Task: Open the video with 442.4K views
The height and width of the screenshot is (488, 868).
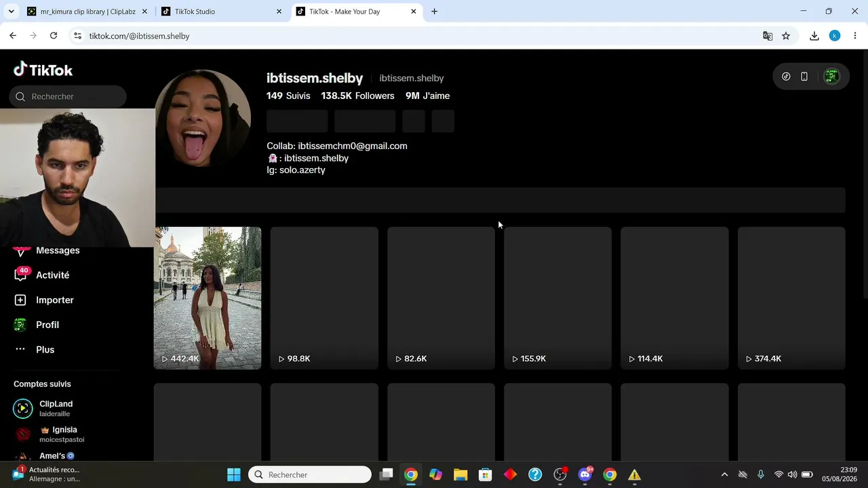Action: click(208, 298)
